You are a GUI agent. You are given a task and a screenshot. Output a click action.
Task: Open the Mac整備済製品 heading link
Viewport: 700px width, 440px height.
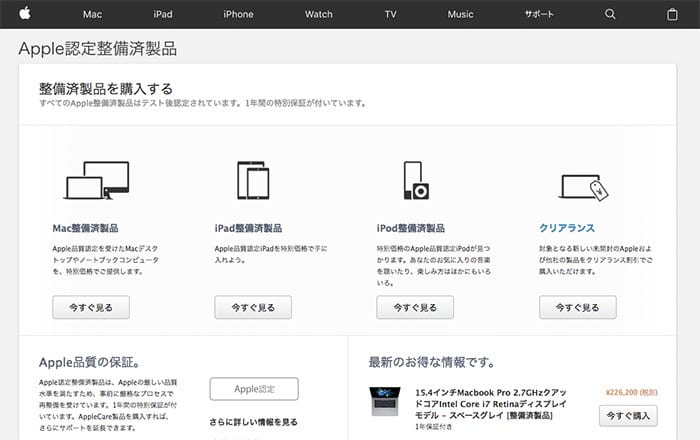[x=85, y=228]
